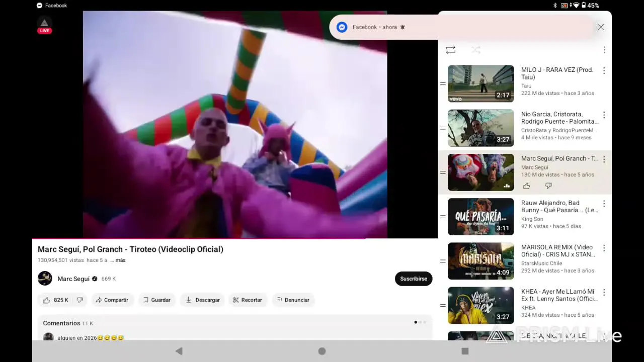Image resolution: width=644 pixels, height=362 pixels.
Task: Tap Messenger icon in the status bar
Action: coord(39,6)
